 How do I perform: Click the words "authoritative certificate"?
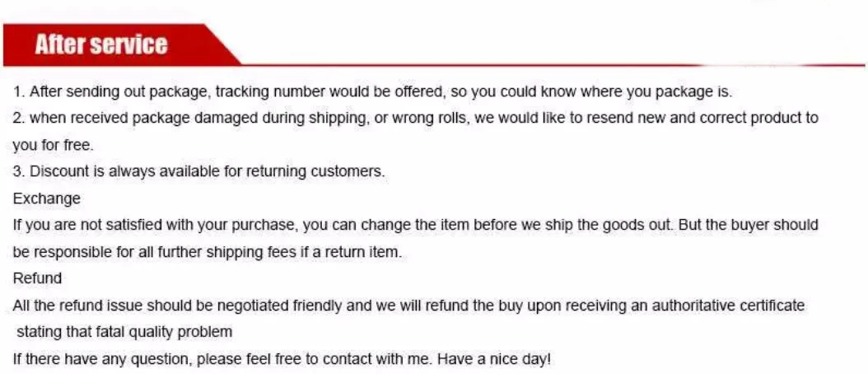tap(728, 306)
